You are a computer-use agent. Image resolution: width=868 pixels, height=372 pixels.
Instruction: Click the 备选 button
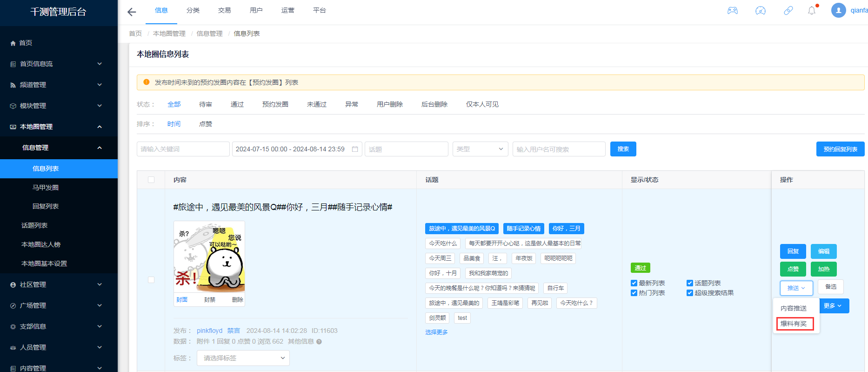coord(831,287)
